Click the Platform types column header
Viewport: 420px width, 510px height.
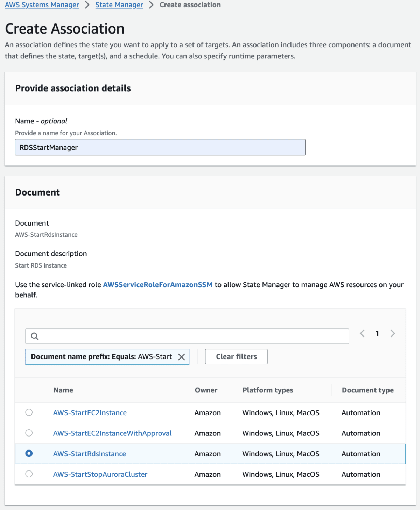tap(268, 390)
